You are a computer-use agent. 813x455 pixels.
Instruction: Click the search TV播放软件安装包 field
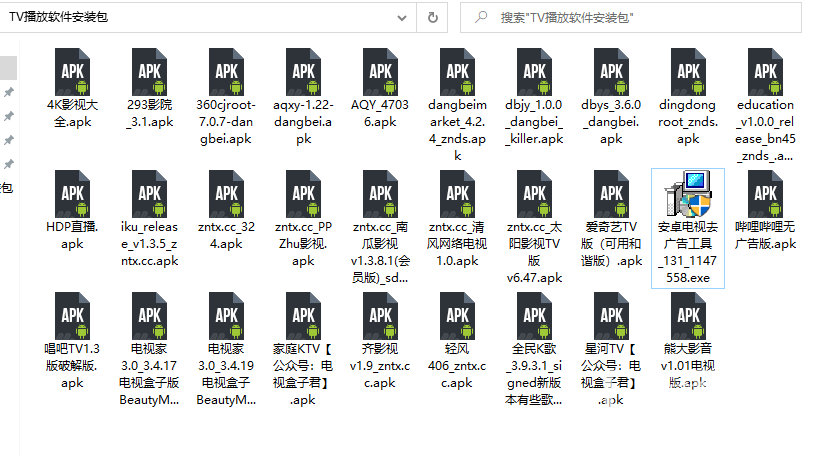pos(630,18)
